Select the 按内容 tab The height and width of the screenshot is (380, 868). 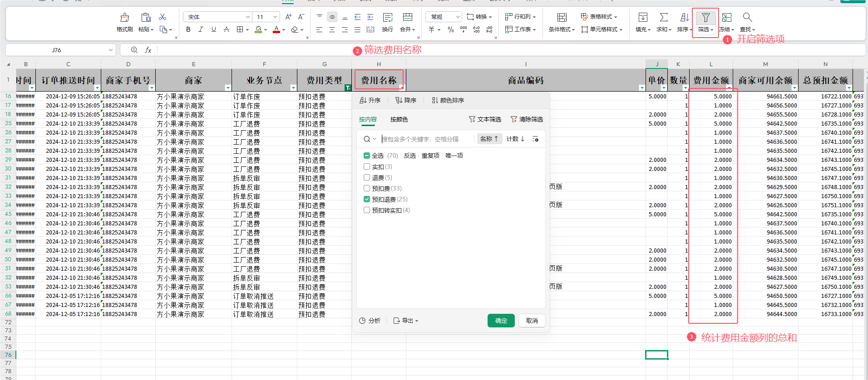pyautogui.click(x=368, y=120)
